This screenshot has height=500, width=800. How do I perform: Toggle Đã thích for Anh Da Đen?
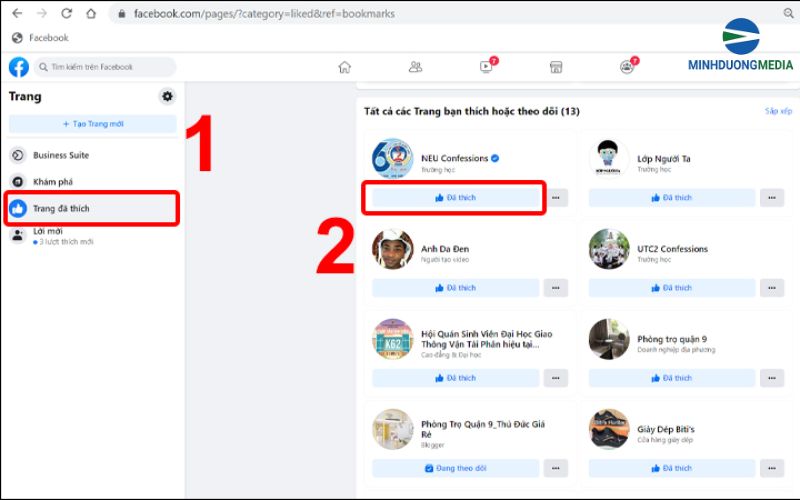pos(455,288)
